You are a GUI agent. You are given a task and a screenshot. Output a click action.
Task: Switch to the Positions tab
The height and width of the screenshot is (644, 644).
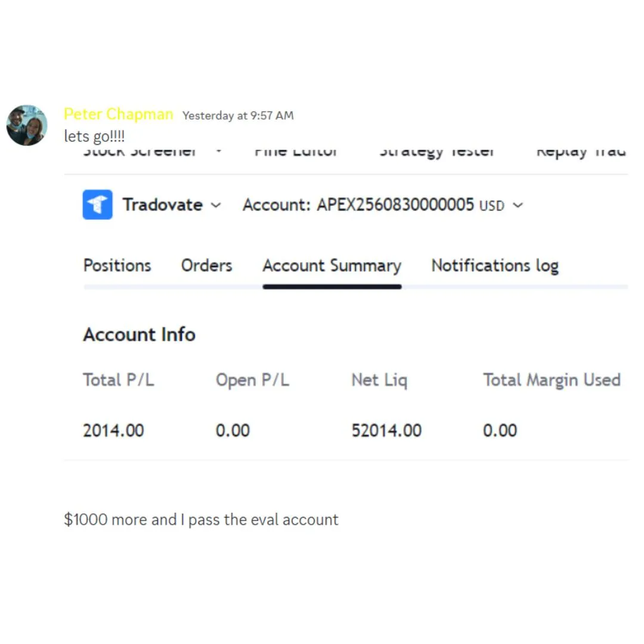pos(117,266)
